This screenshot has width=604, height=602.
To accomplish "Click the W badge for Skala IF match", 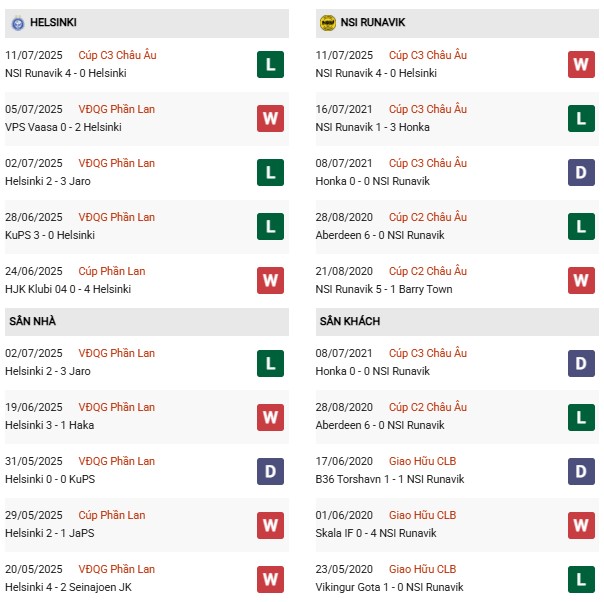I will click(x=581, y=525).
